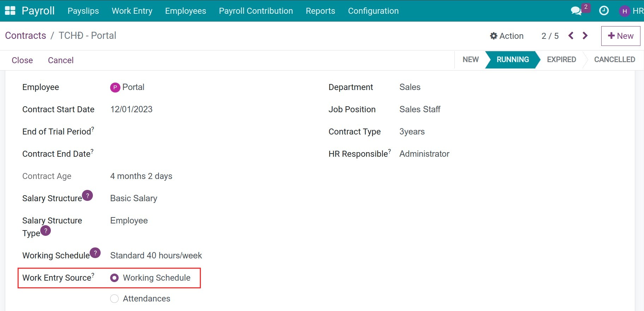Click the Contract Start Date 12/01/2023 field
The width and height of the screenshot is (644, 311).
(131, 109)
